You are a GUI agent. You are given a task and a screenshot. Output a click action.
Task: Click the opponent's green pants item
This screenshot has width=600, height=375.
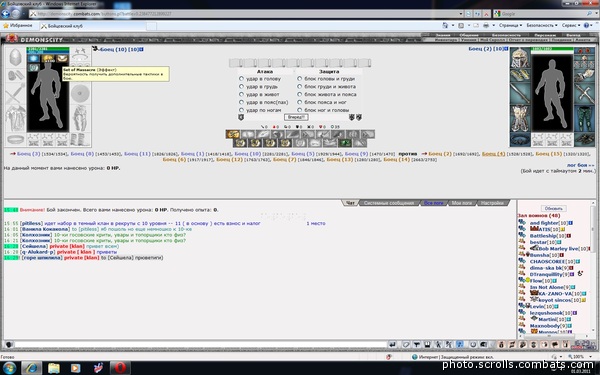584,118
